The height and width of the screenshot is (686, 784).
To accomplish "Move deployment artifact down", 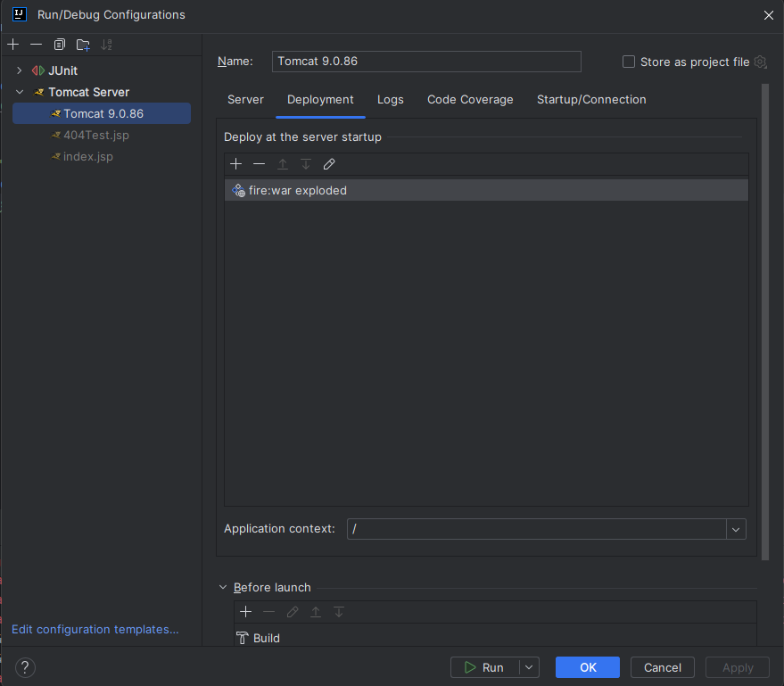I will pyautogui.click(x=306, y=164).
